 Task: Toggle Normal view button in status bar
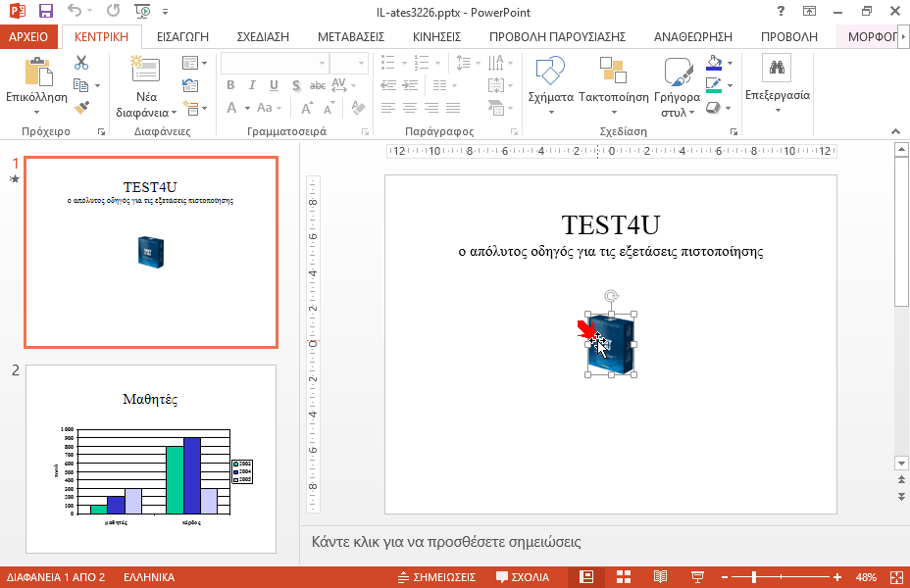(586, 577)
